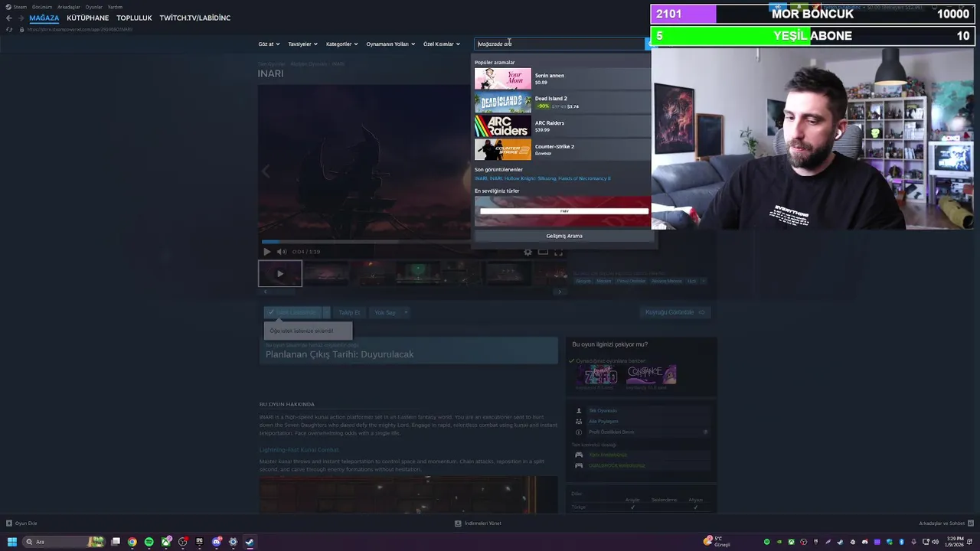Open Google Chrome from the taskbar
This screenshot has width=980, height=551.
coord(132,542)
